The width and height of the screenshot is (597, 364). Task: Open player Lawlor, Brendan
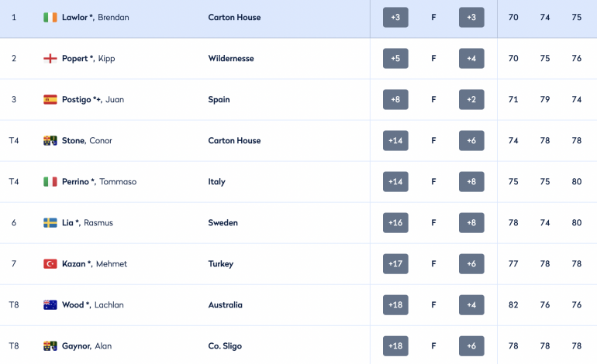click(95, 18)
